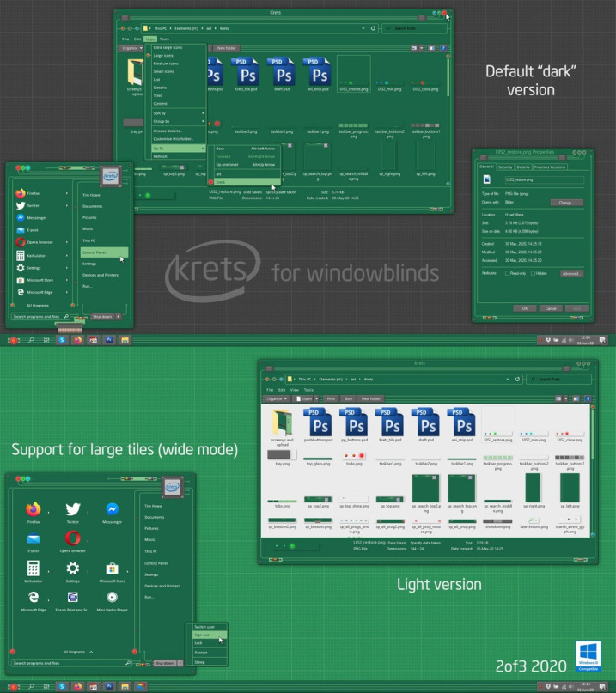Open the Sort by submenu
This screenshot has width=616, height=693.
click(178, 113)
